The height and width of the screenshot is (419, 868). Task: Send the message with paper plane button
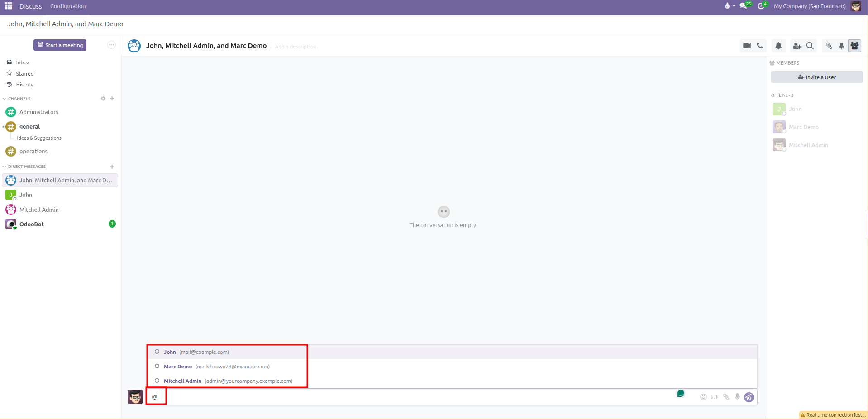point(749,397)
